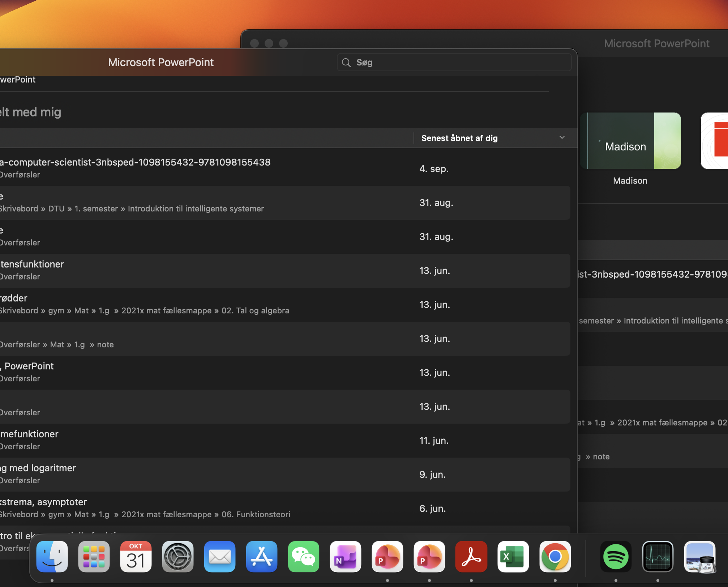This screenshot has width=728, height=587.
Task: Select the Madison template thumbnail
Action: [x=630, y=141]
